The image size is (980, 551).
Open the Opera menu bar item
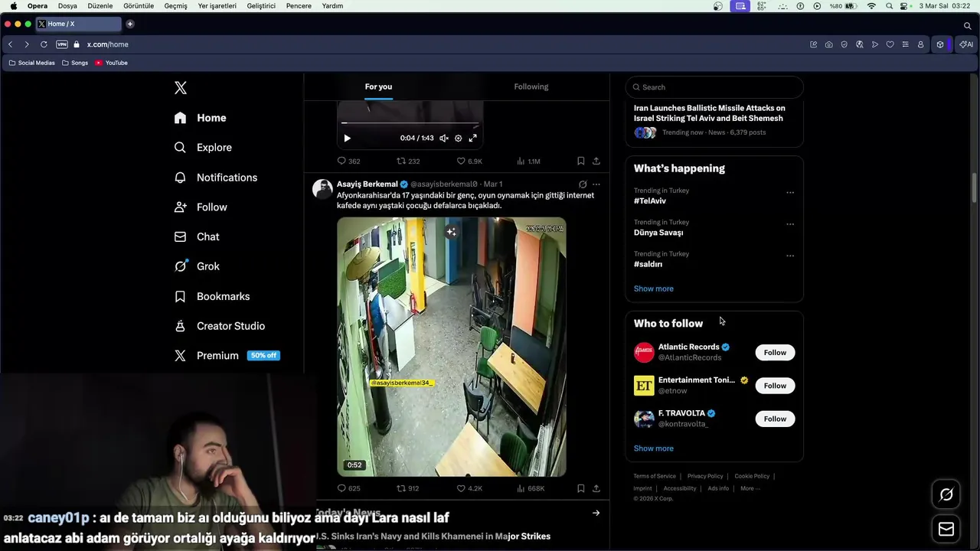click(38, 6)
